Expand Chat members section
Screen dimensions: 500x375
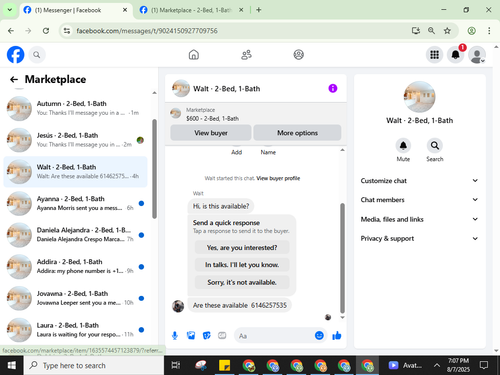pyautogui.click(x=419, y=200)
